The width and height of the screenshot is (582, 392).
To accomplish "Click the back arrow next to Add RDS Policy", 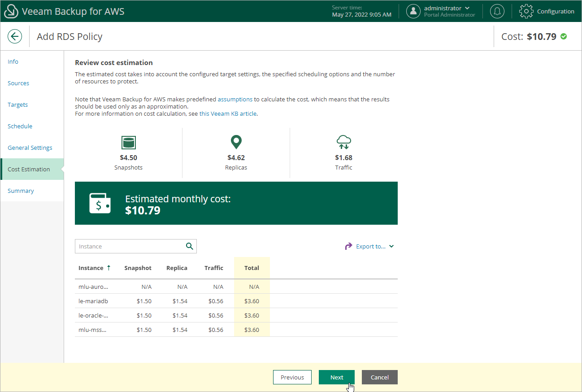I will [x=15, y=36].
